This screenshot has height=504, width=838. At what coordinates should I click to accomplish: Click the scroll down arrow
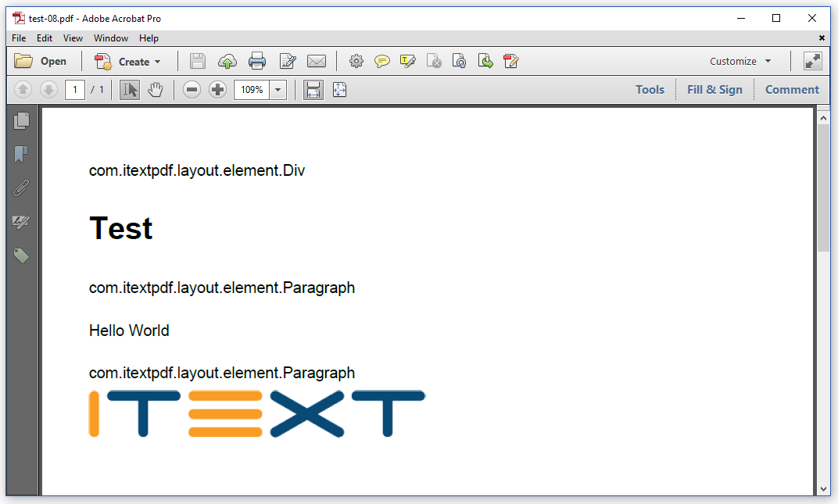[x=824, y=489]
